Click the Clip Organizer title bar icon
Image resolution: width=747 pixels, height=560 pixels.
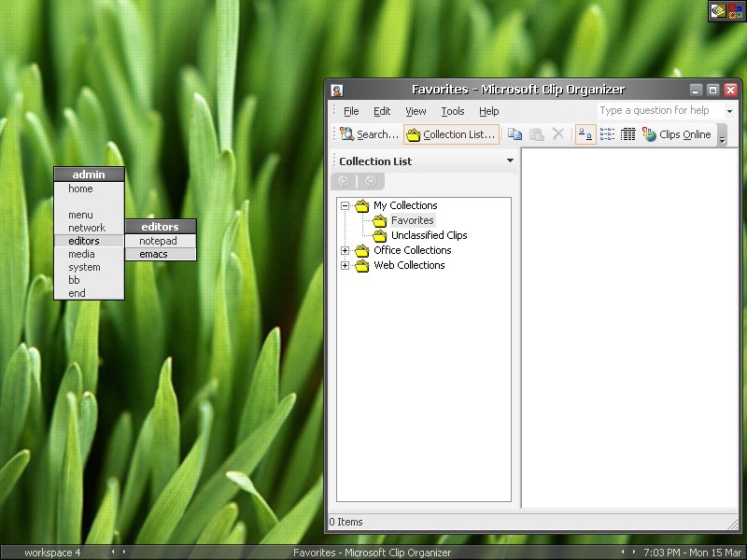tap(337, 90)
